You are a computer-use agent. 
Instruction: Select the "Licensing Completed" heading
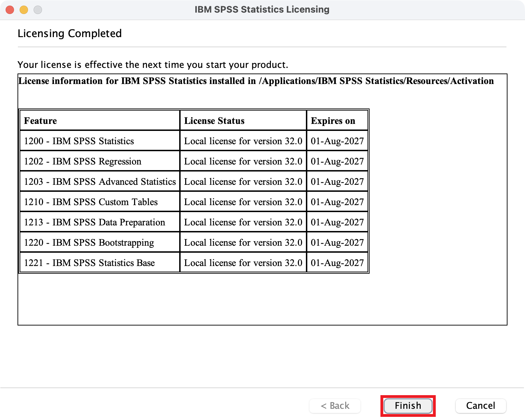click(x=70, y=34)
